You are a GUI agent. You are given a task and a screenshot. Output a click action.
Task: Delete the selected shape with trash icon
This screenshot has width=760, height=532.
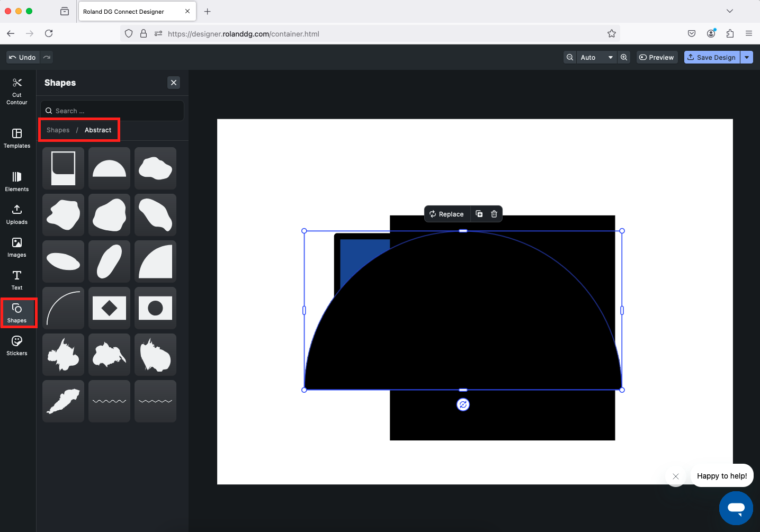(x=494, y=214)
